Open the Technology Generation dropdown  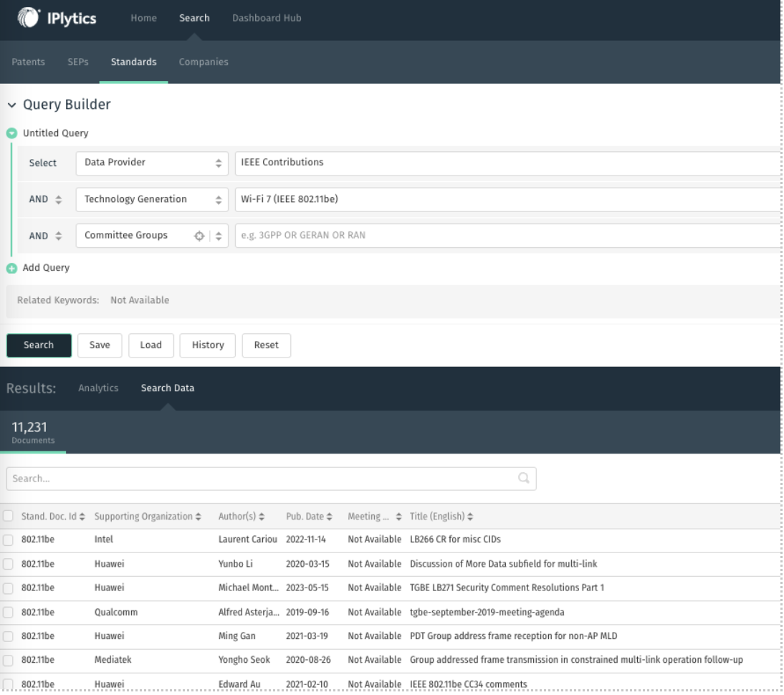(x=152, y=200)
